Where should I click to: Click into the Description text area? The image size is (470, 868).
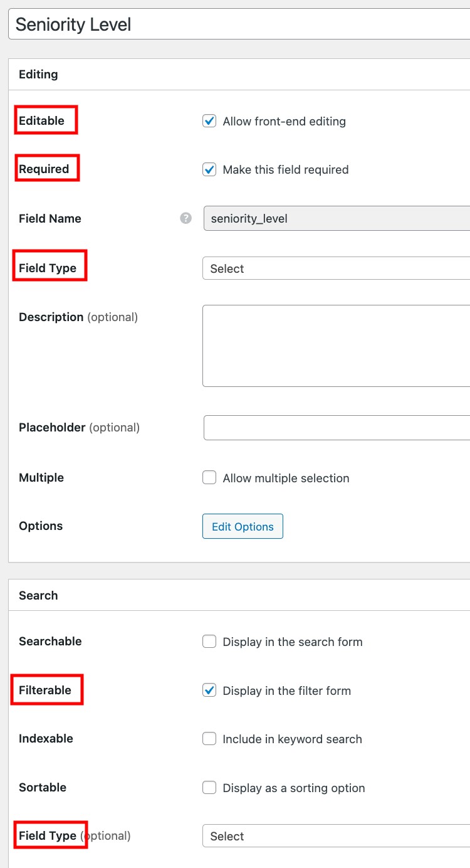click(332, 345)
